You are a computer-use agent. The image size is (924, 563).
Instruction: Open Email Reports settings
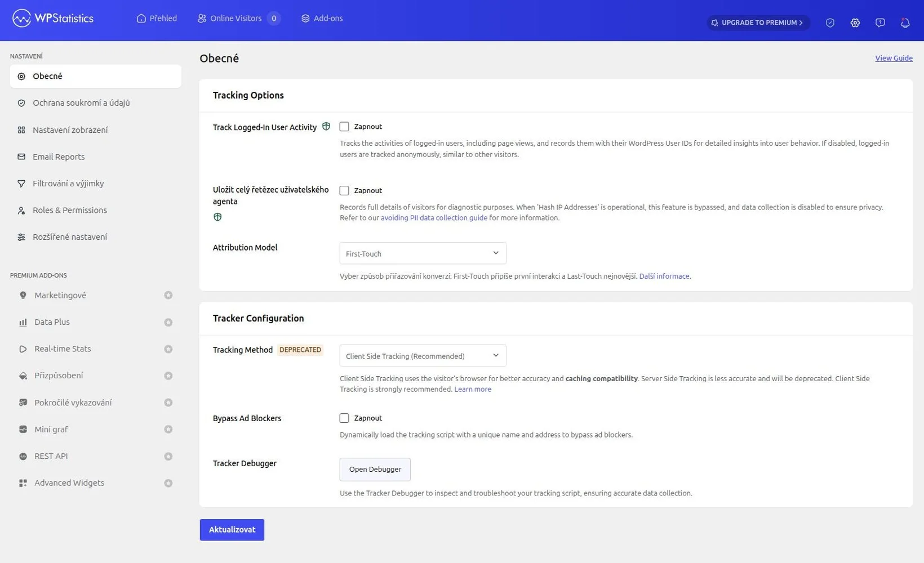[96, 157]
